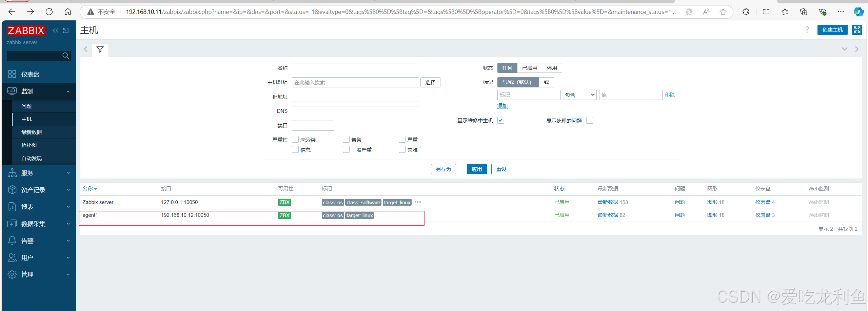Screen dimensions: 868x311
Task: Check the 告警 severity checkbox
Action: pos(346,140)
